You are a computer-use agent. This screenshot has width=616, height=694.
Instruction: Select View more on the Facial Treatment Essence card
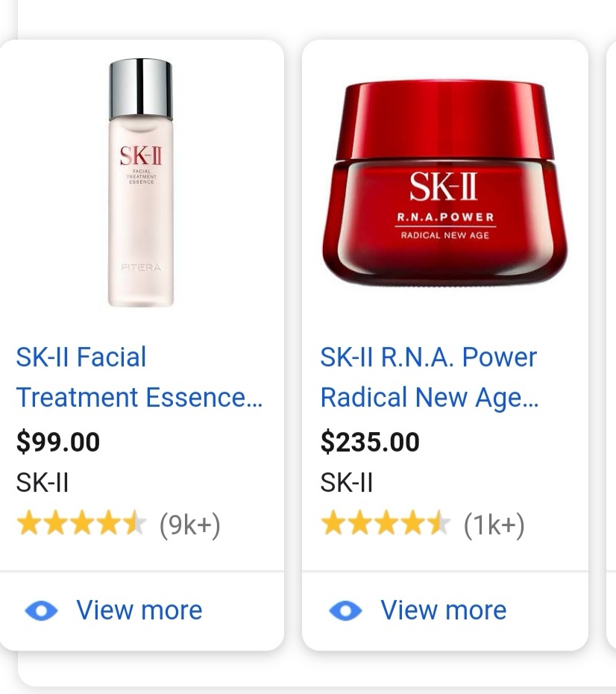click(139, 610)
